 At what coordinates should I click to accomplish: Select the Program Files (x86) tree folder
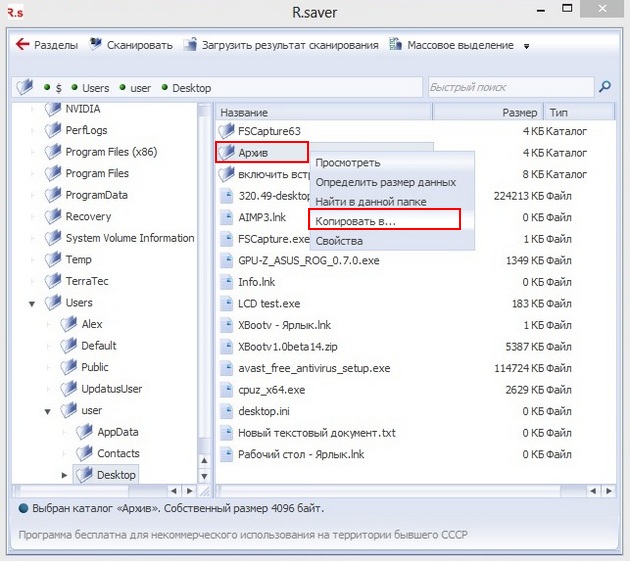(x=111, y=152)
